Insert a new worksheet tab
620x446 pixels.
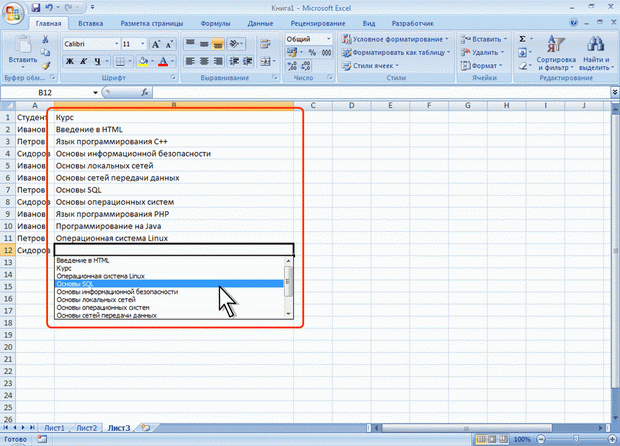(146, 428)
